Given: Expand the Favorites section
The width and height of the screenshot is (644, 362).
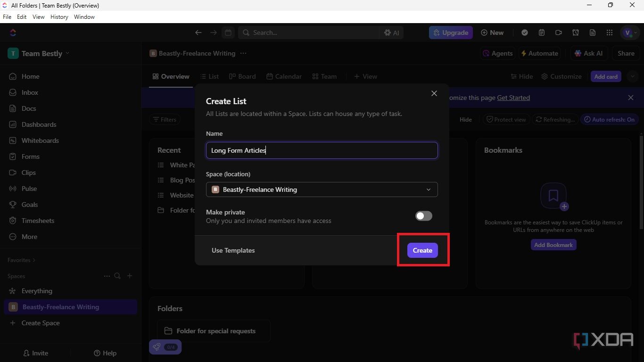Looking at the screenshot, I should pos(21,260).
